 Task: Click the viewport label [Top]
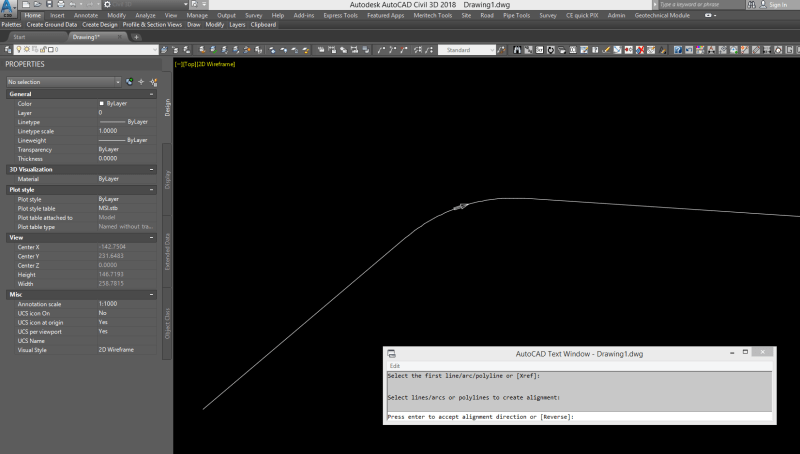click(190, 64)
